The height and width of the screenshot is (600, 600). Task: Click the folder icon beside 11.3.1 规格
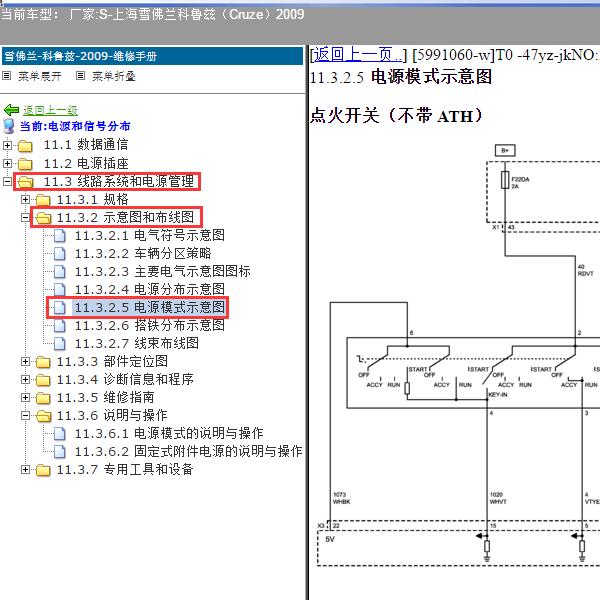[43, 200]
